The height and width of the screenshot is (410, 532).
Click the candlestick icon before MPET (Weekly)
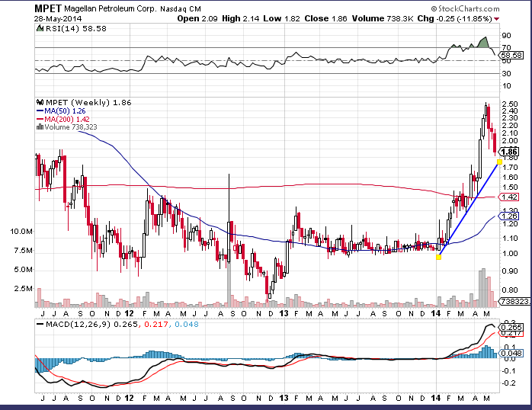click(40, 102)
